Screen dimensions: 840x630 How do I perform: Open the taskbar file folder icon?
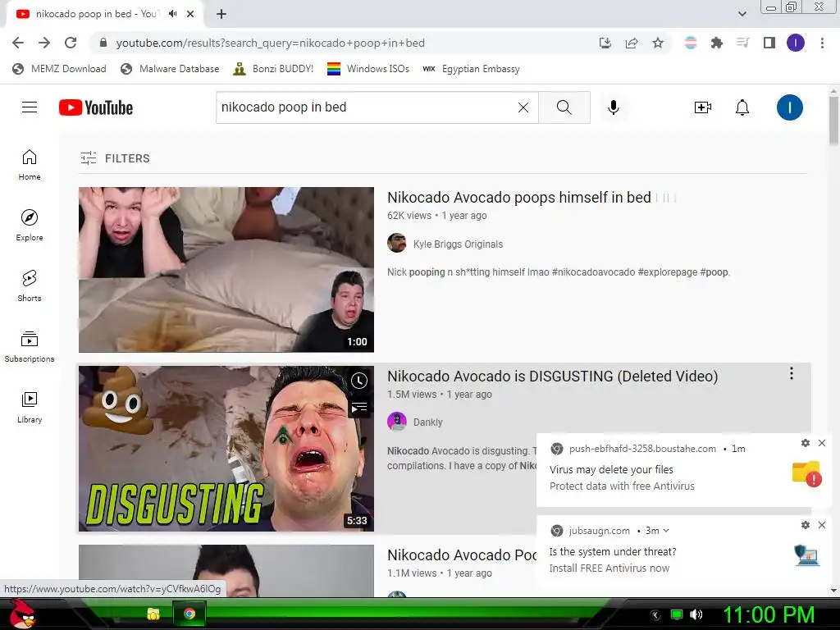tap(153, 614)
